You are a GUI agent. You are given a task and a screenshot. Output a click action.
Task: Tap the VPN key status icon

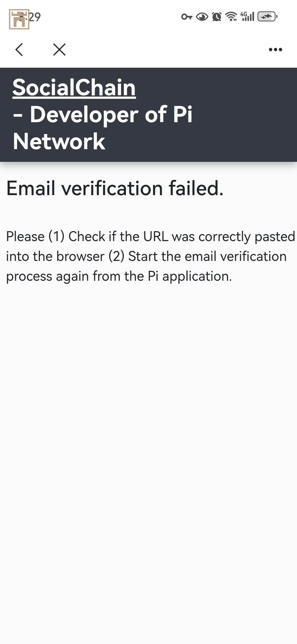pyautogui.click(x=187, y=17)
